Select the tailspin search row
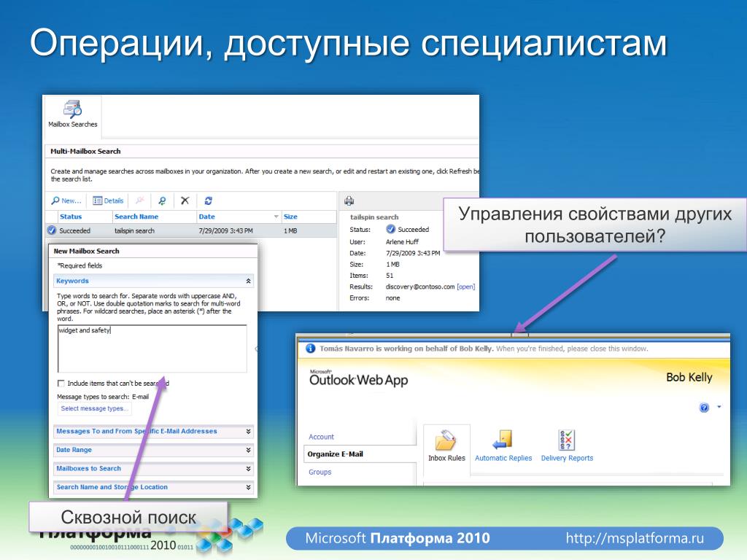Image resolution: width=747 pixels, height=560 pixels. [190, 230]
